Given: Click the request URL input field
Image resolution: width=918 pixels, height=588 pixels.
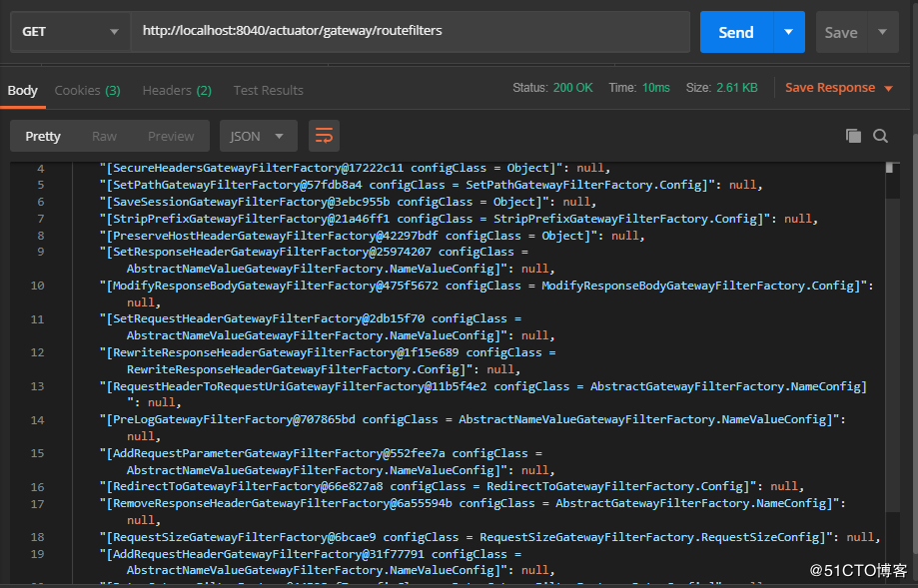Looking at the screenshot, I should coord(410,32).
